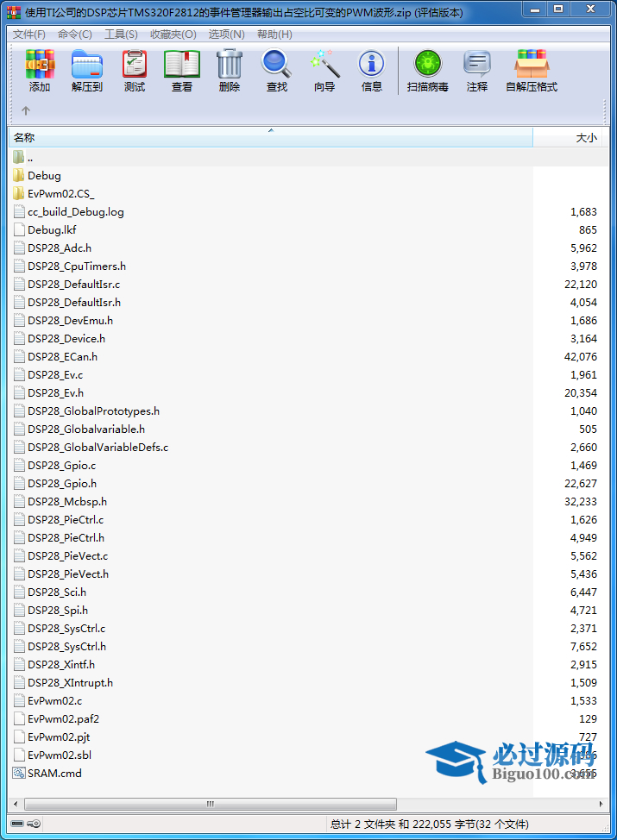Select DSP28_PieCtrl.h file

[66, 538]
